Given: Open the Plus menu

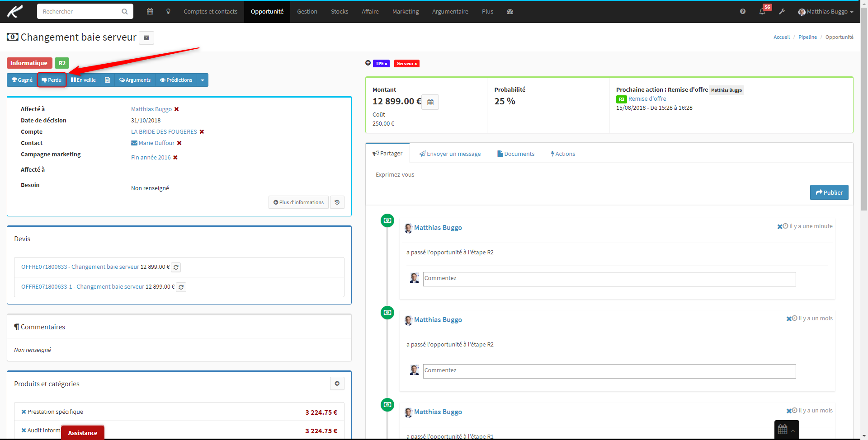Looking at the screenshot, I should [487, 11].
